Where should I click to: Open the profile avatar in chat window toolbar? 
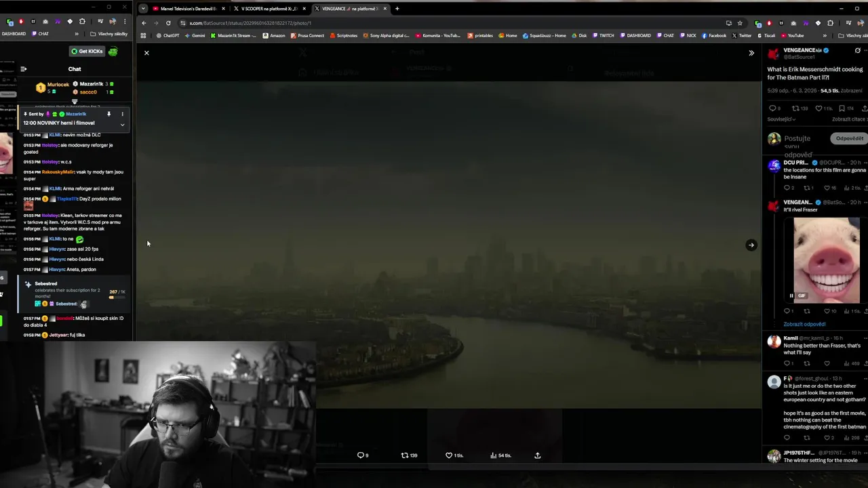pyautogui.click(x=113, y=22)
